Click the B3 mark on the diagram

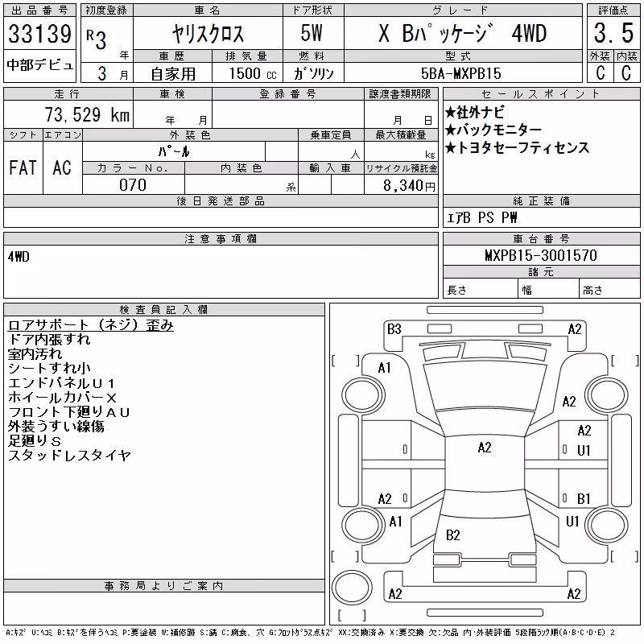[x=394, y=329]
